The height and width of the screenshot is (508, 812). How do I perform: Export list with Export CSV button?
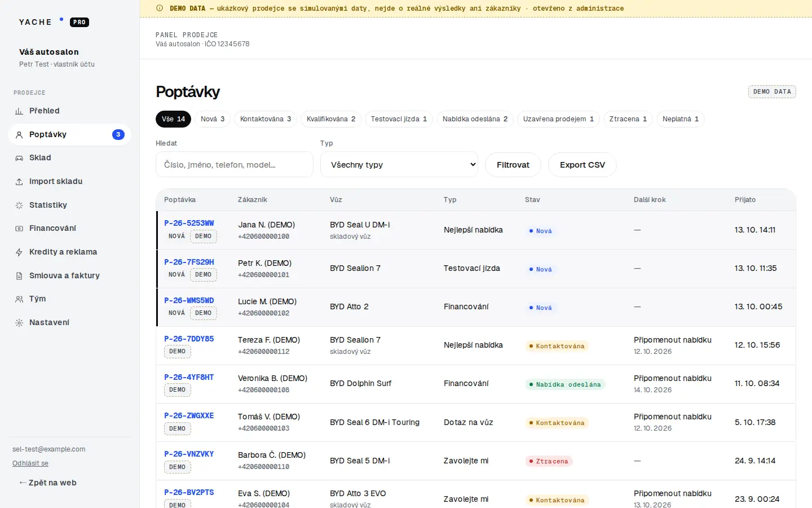tap(582, 165)
